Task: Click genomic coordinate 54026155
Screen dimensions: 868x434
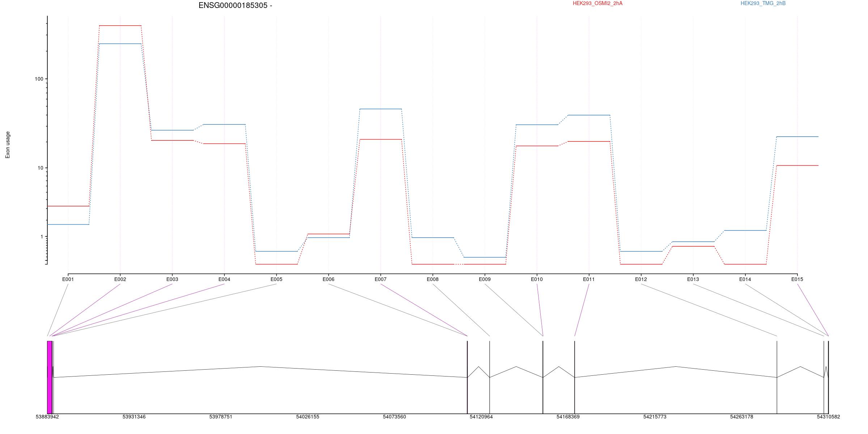Action: point(308,417)
